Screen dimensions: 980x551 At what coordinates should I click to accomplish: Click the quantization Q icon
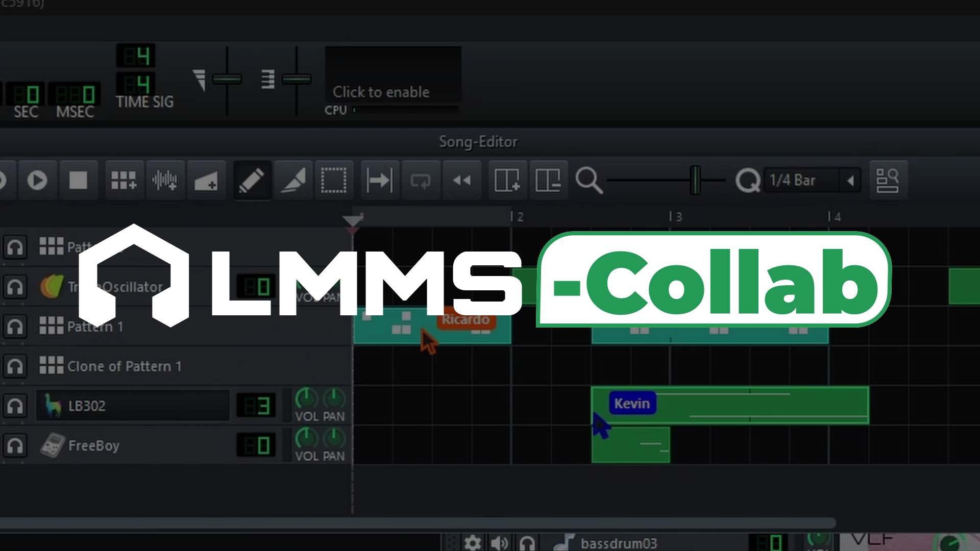click(748, 181)
